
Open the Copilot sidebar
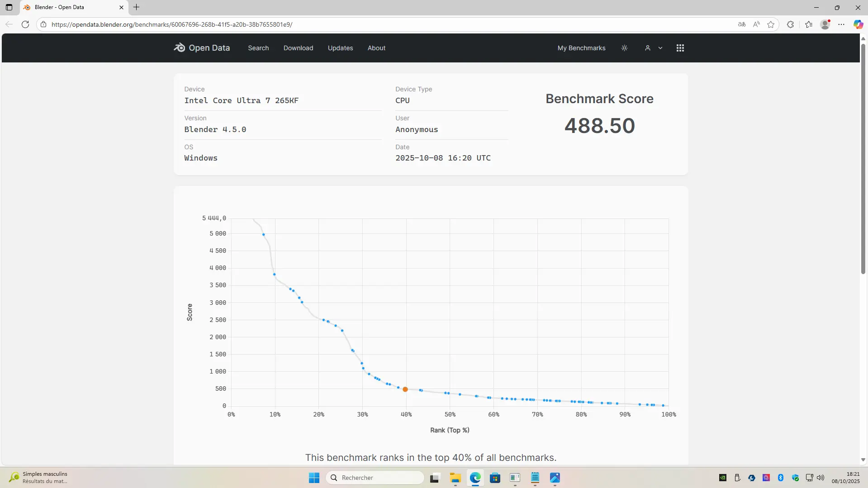pos(858,24)
